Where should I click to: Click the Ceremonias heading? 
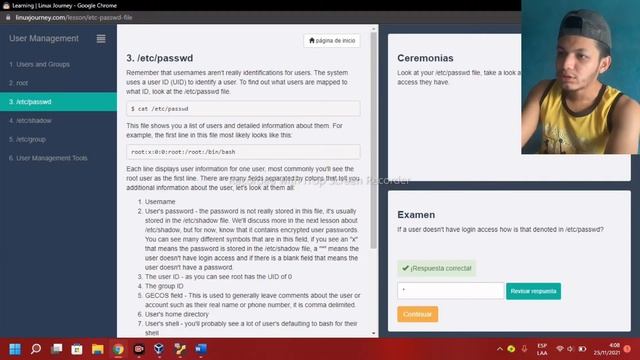[x=425, y=58]
